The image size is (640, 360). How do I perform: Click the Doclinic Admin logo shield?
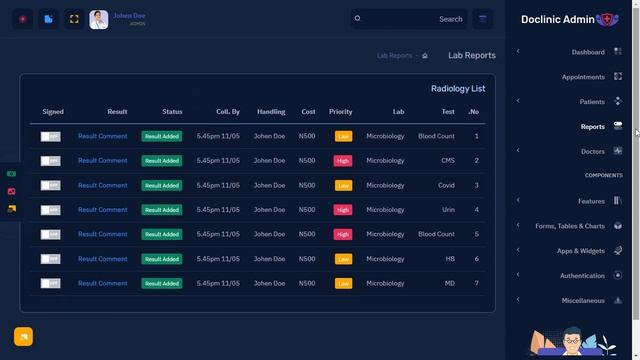[607, 19]
